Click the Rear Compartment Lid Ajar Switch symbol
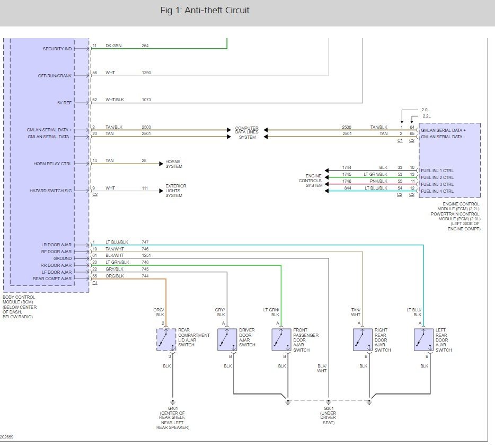Screen dimensions: 495x448 pyautogui.click(x=166, y=339)
